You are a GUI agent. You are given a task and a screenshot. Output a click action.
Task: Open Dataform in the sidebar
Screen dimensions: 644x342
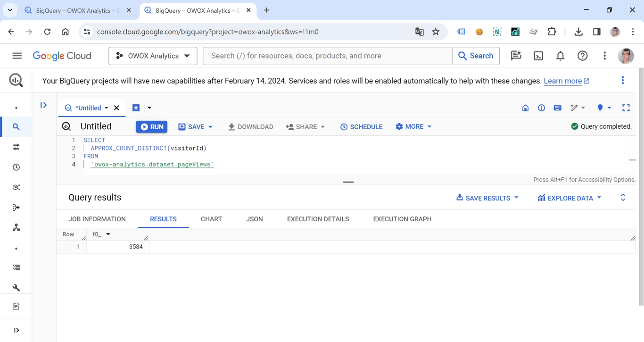pyautogui.click(x=16, y=208)
